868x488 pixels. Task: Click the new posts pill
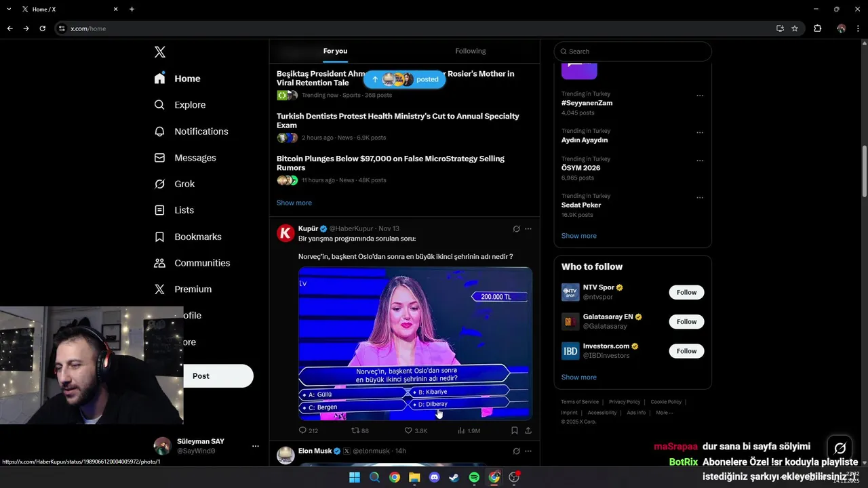(x=405, y=79)
